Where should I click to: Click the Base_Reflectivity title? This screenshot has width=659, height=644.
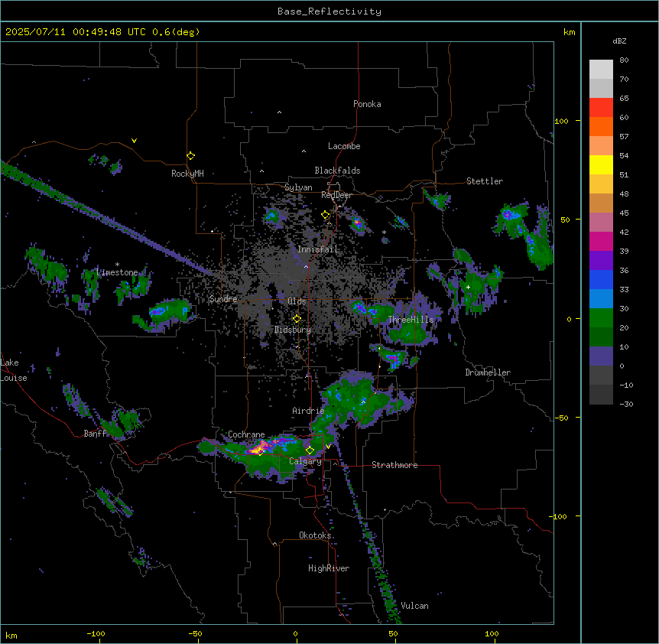click(x=329, y=11)
